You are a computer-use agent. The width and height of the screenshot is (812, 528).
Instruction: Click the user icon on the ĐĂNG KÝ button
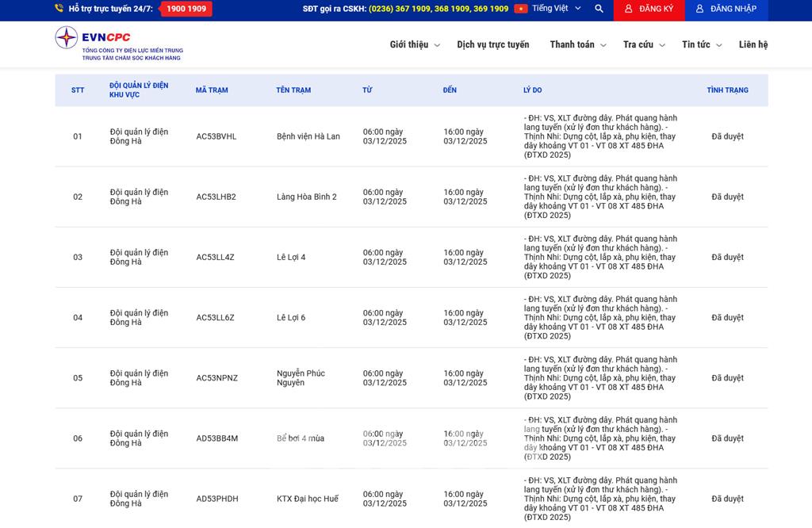[x=629, y=9]
